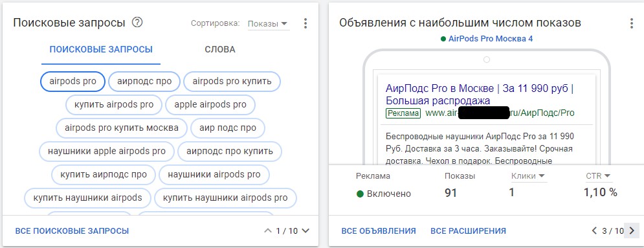Screen dimensions: 644x248
Task: Select the 'airpods pro' query chip
Action: point(72,82)
